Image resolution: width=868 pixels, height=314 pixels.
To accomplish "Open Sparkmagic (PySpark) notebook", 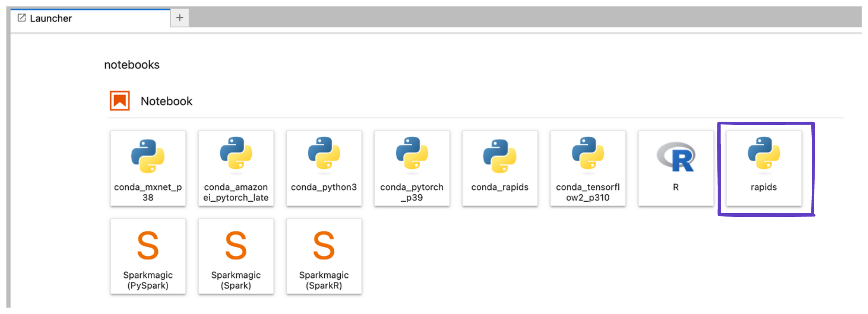I will 148,256.
